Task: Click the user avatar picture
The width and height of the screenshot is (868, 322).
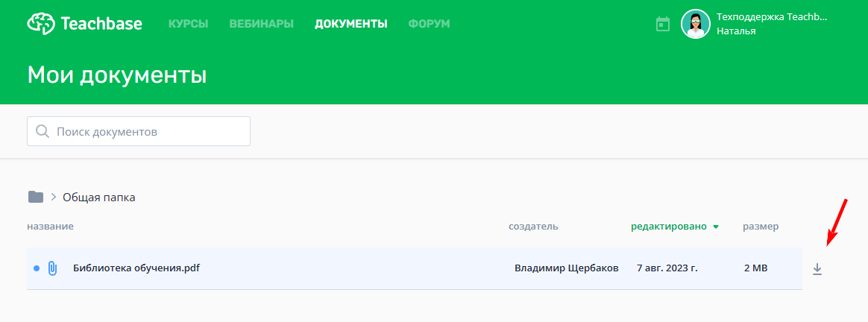Action: point(695,24)
